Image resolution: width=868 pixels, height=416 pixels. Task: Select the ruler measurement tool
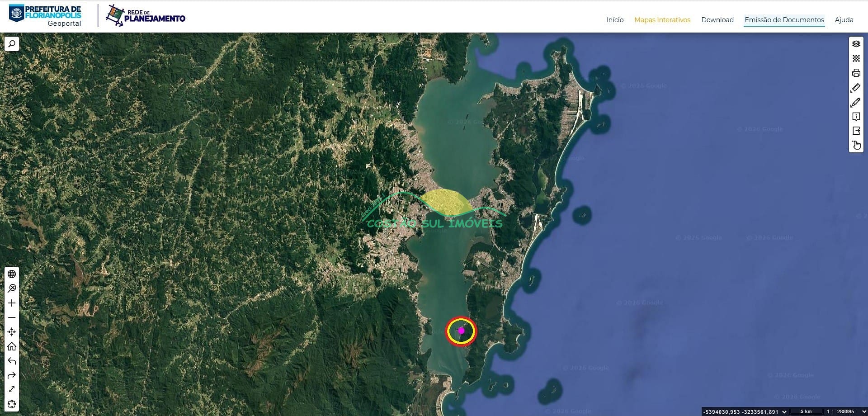(x=856, y=88)
